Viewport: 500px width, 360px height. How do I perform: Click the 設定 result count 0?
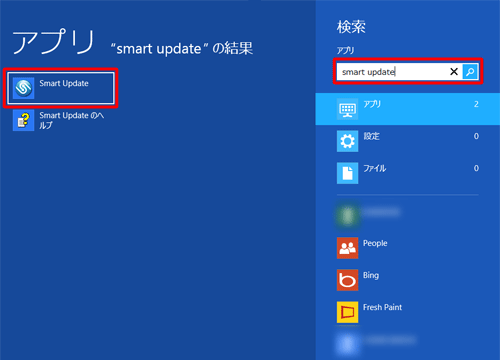tap(476, 136)
